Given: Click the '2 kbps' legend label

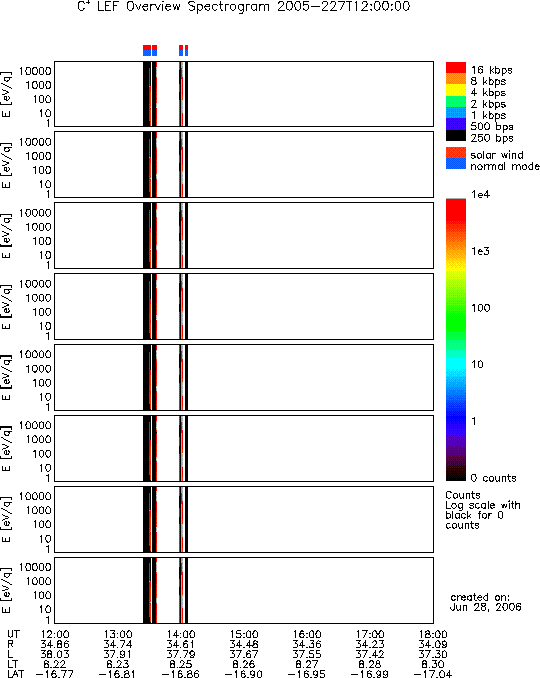Looking at the screenshot, I should 489,104.
